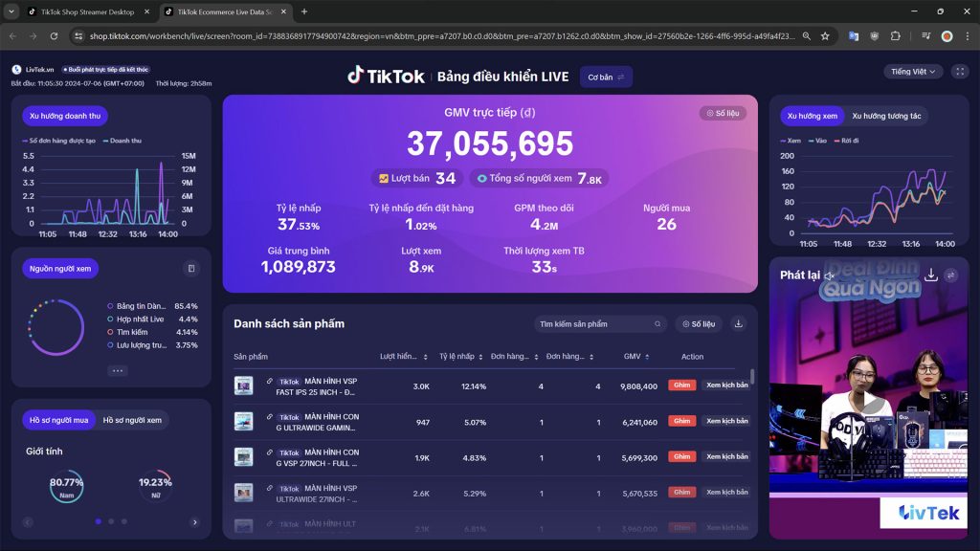Viewport: 980px width, 551px height.
Task: Open thumbnail of VSP ULTRAWIDE 27INCH product
Action: (244, 493)
